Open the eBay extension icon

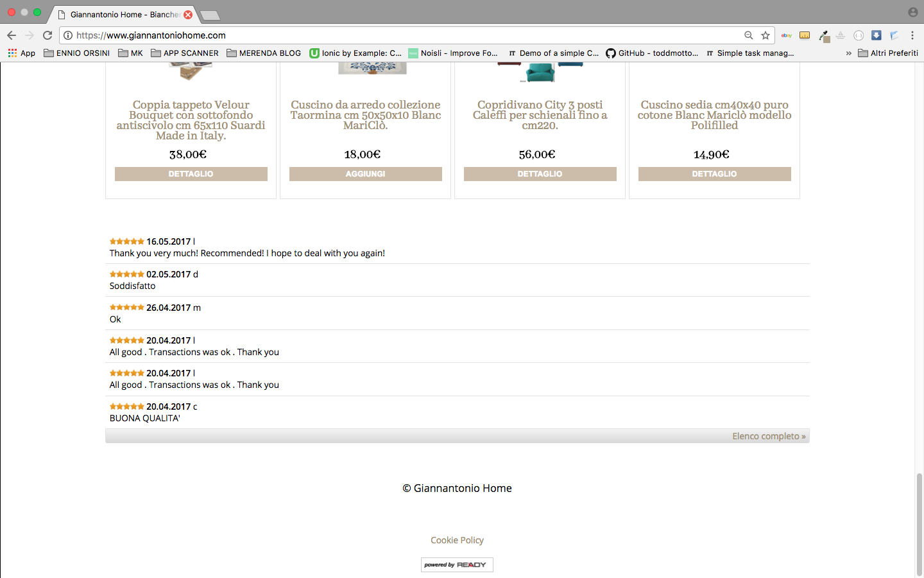click(787, 35)
